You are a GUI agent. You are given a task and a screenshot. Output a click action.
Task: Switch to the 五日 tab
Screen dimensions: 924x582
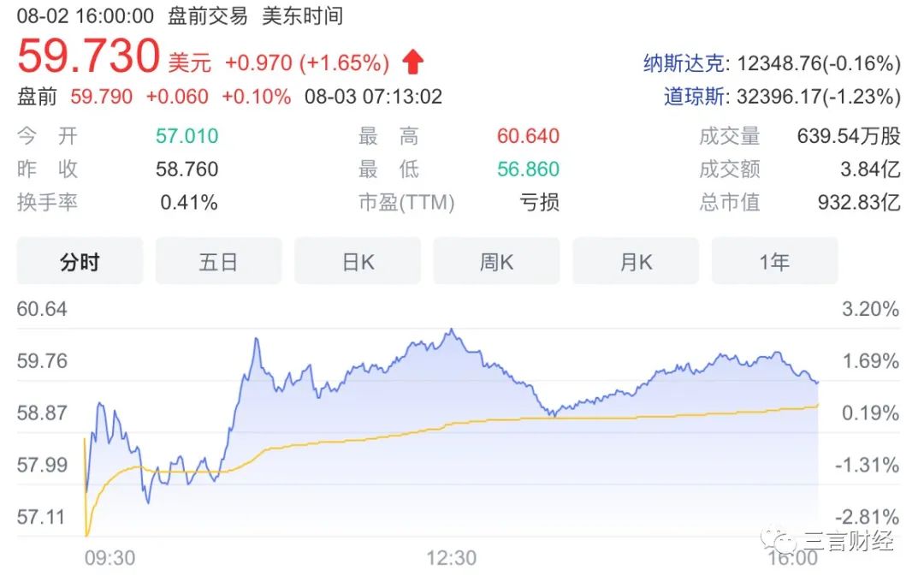pos(218,262)
